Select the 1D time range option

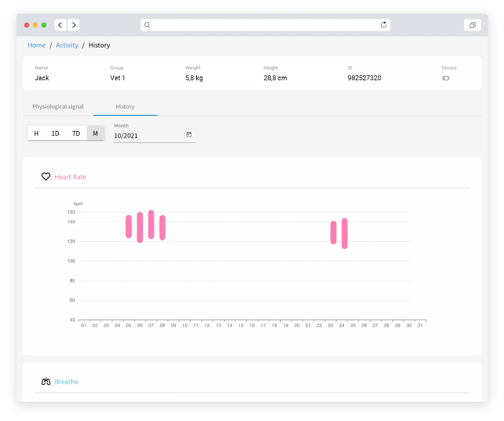click(56, 133)
